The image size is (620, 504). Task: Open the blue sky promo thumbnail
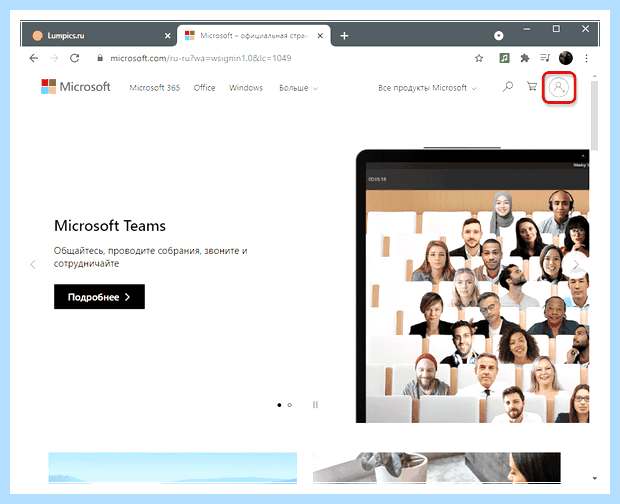coord(172,468)
